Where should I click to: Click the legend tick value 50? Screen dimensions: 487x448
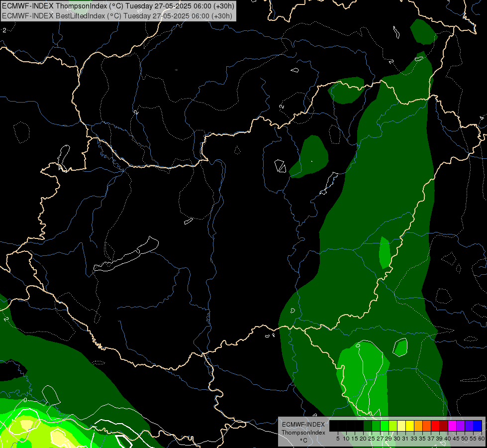coord(464,439)
